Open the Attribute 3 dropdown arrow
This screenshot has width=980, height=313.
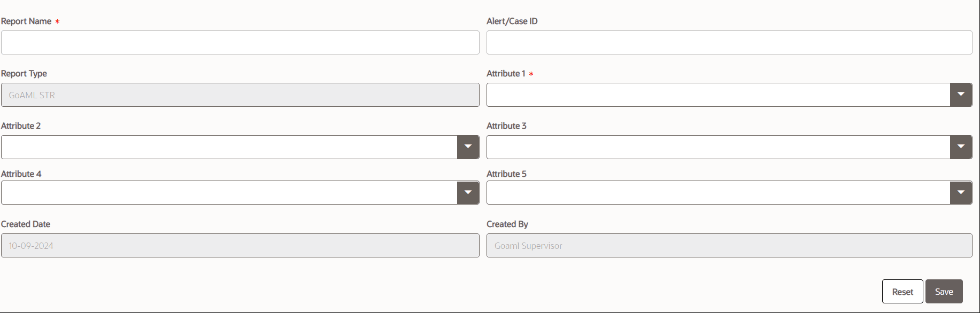(961, 147)
